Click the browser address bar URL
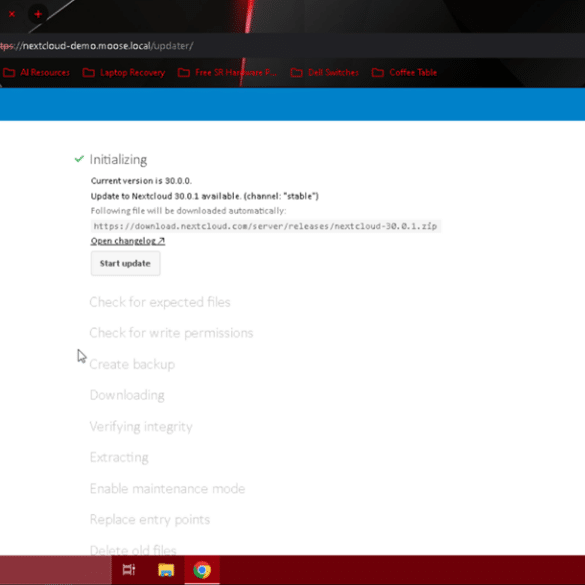585x585 pixels. (97, 46)
